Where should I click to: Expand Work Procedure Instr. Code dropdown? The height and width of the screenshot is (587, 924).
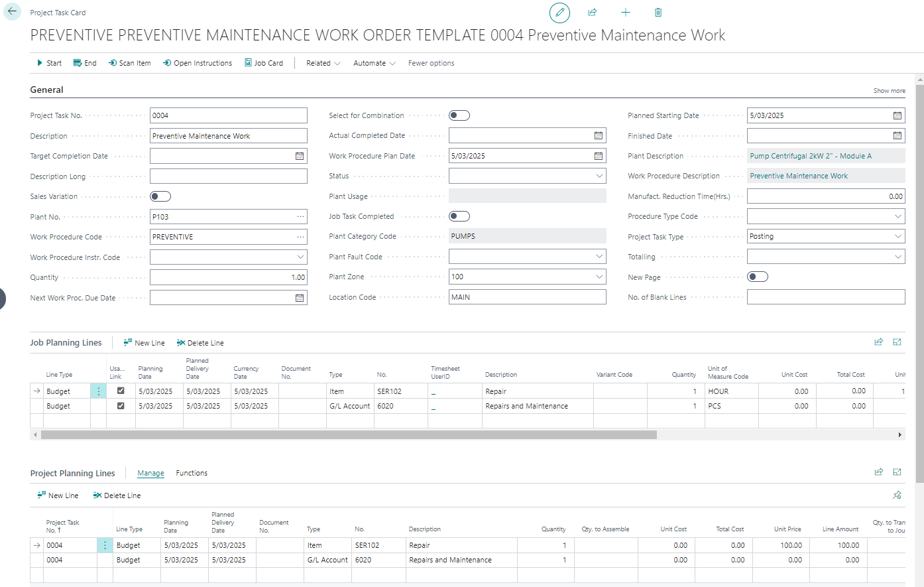point(300,257)
